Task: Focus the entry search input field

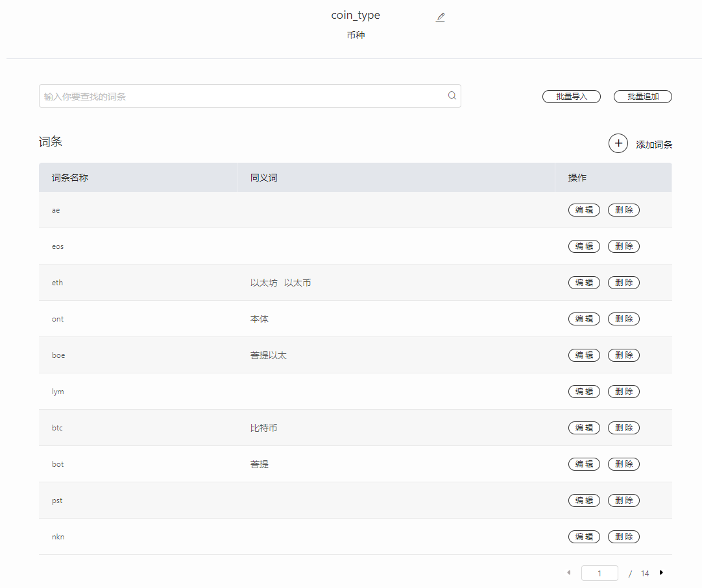Action: click(x=250, y=96)
